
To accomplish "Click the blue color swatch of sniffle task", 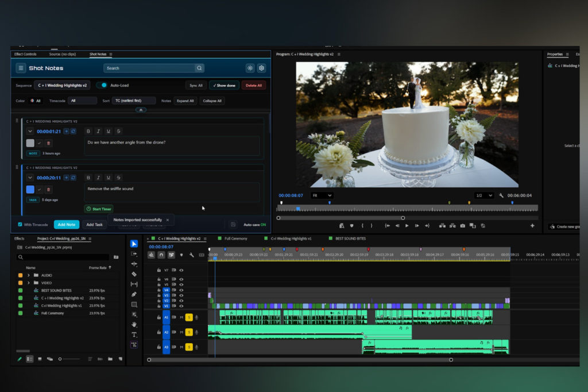I will pos(30,190).
